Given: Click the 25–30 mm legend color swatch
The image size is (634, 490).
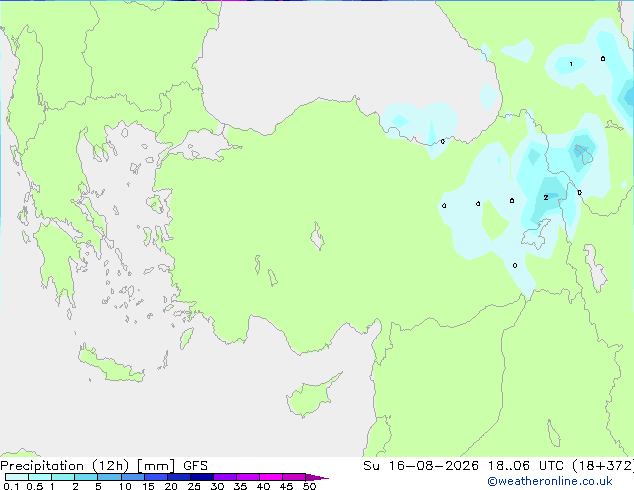Looking at the screenshot, I should 202,477.
